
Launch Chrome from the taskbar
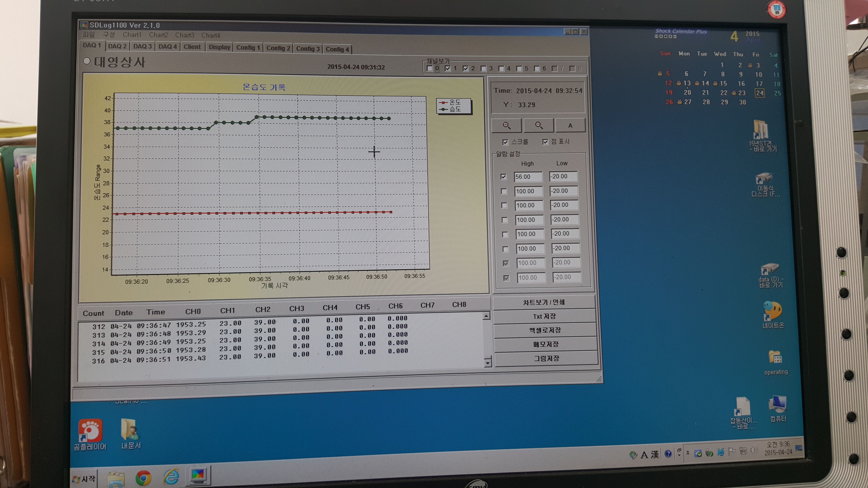pos(143,478)
